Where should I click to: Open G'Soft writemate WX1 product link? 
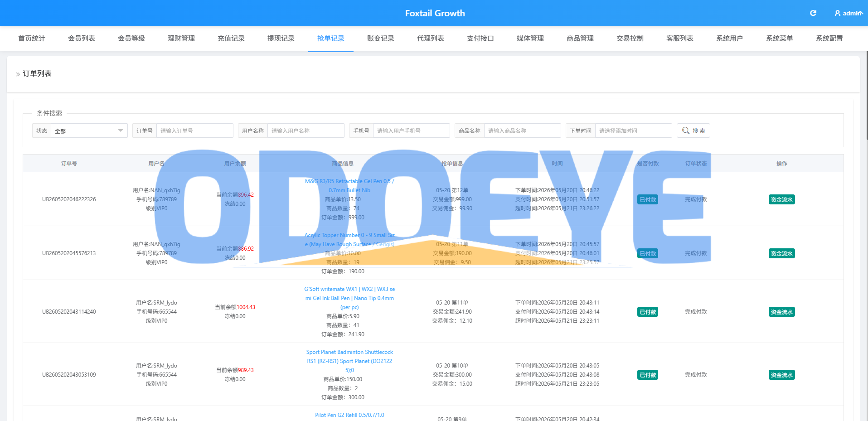[x=349, y=298]
